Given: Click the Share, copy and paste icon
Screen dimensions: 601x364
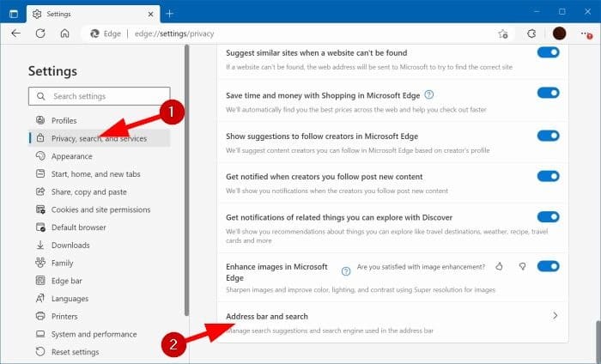Looking at the screenshot, I should pyautogui.click(x=40, y=191).
